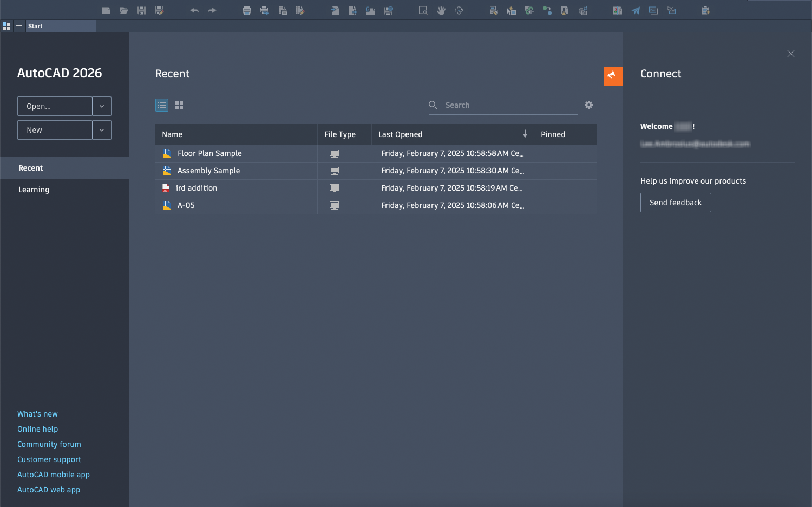This screenshot has width=812, height=507.
Task: Sort by the Name column header
Action: click(x=237, y=134)
